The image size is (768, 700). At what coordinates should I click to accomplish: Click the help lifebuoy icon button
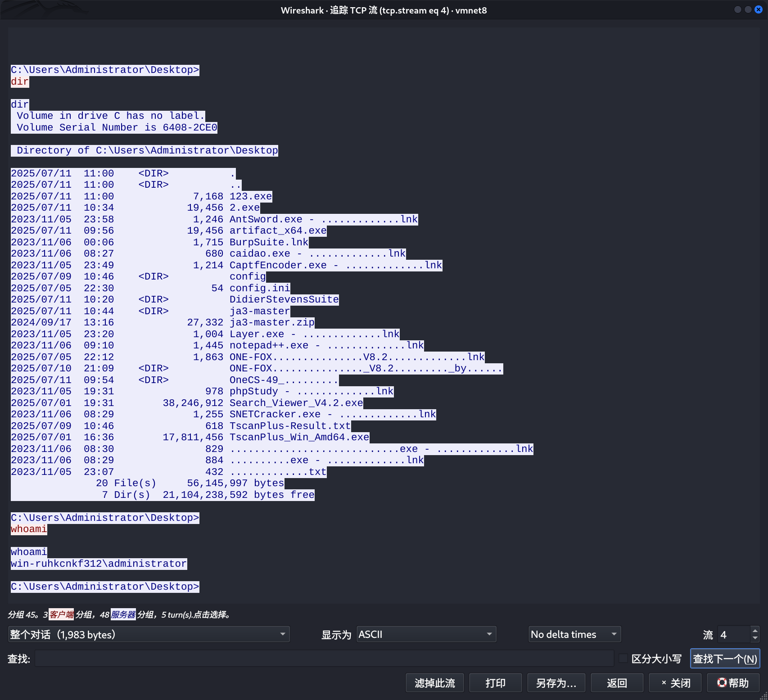[733, 683]
